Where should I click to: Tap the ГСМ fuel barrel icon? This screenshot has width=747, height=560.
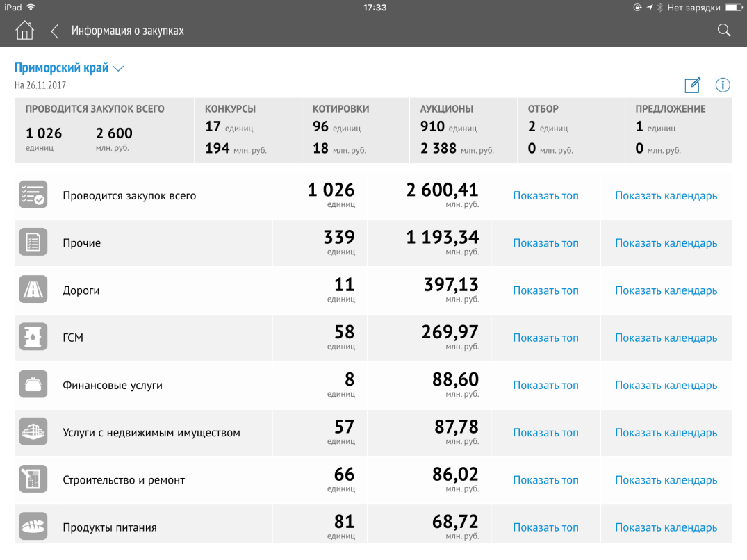(33, 338)
